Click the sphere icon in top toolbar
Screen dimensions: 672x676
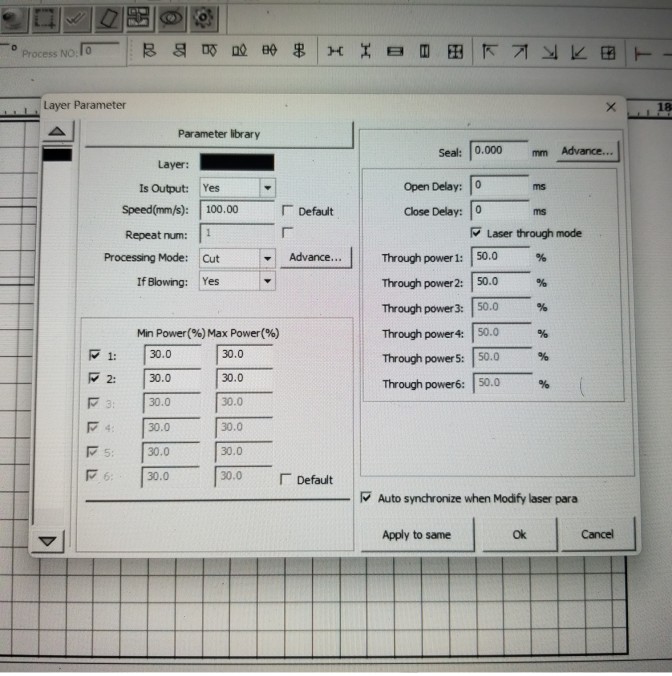tap(13, 18)
